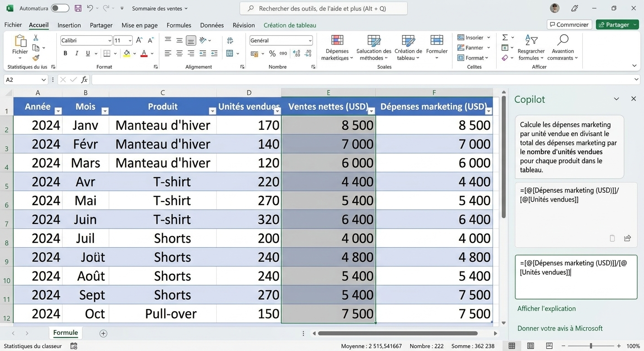The image size is (644, 351).
Task: Click the insert function fx icon
Action: [x=84, y=80]
